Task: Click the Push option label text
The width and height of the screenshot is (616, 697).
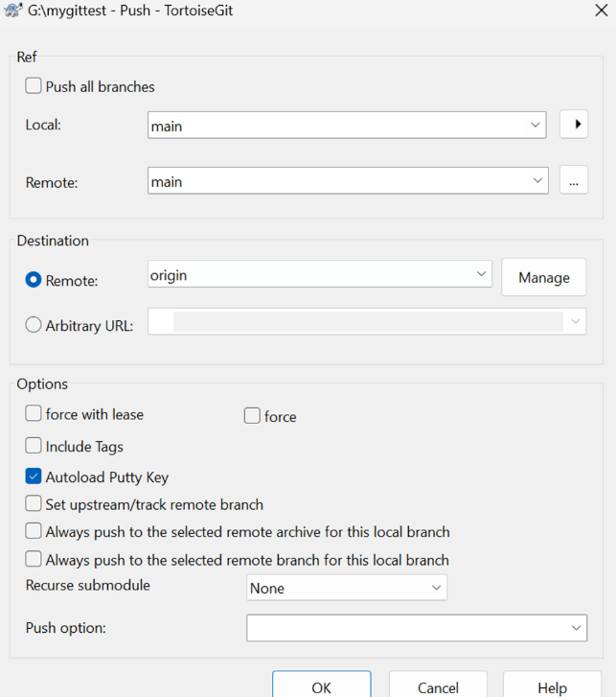Action: tap(66, 628)
